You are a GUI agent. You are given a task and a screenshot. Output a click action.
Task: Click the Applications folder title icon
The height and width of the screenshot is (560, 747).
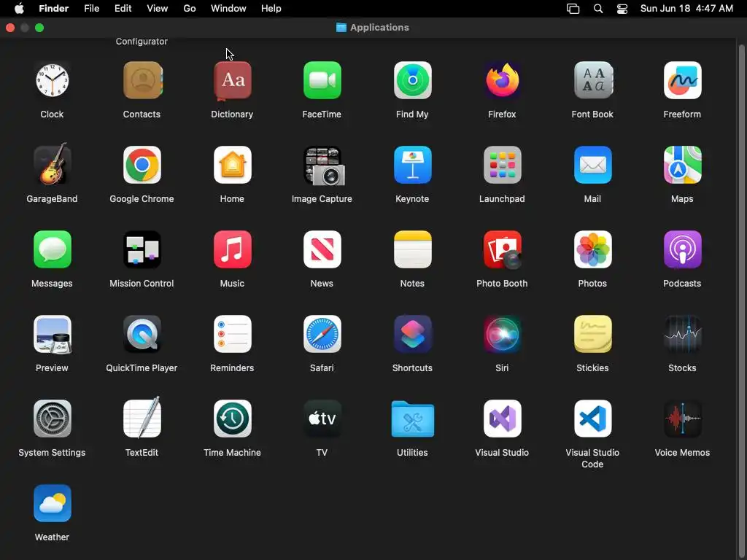coord(341,27)
